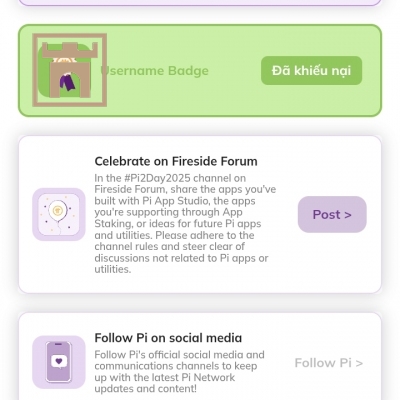This screenshot has width=400, height=400.
Task: Click the heart speech bubble on phone icon
Action: coord(59,361)
